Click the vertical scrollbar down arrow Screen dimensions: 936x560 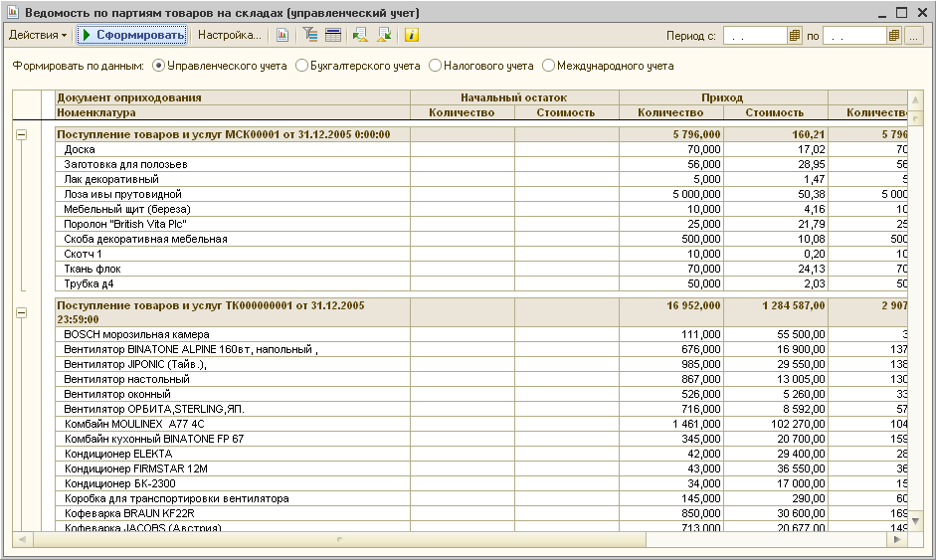pos(915,521)
